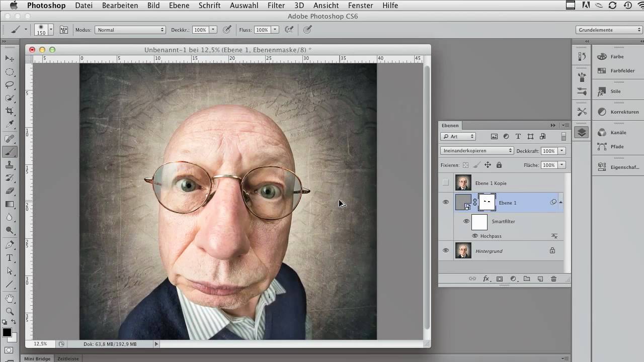Enable the airbrush build-up icon
The image size is (644, 362).
pos(289,30)
